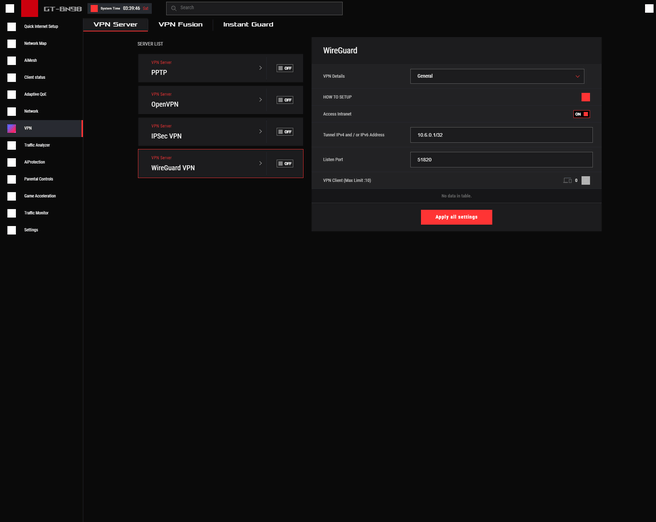Switch to the VPN Server tab
656x522 pixels.
(115, 25)
